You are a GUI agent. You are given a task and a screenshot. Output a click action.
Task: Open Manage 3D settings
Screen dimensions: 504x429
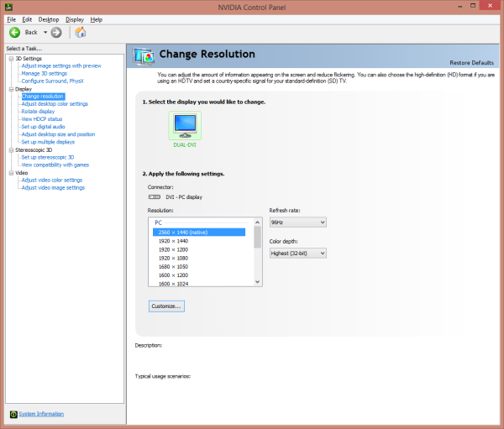pyautogui.click(x=45, y=74)
